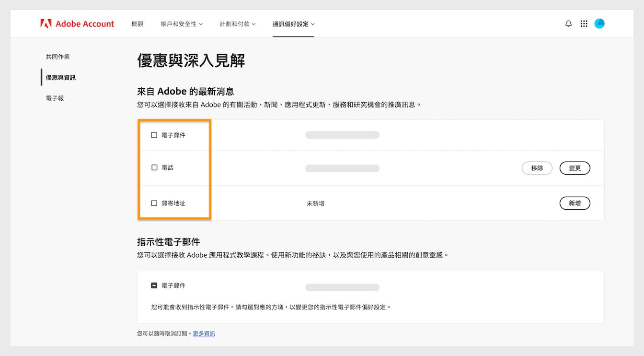Open the Adobe apps grid icon

pos(584,23)
